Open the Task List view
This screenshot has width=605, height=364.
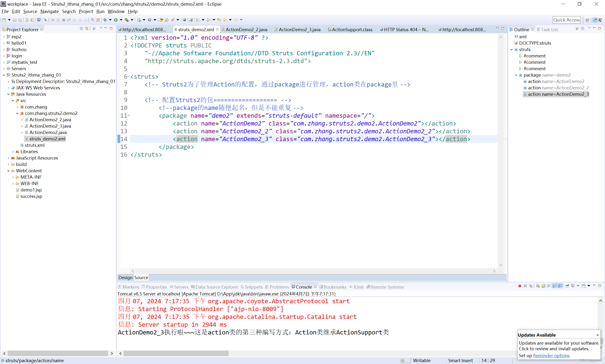547,30
